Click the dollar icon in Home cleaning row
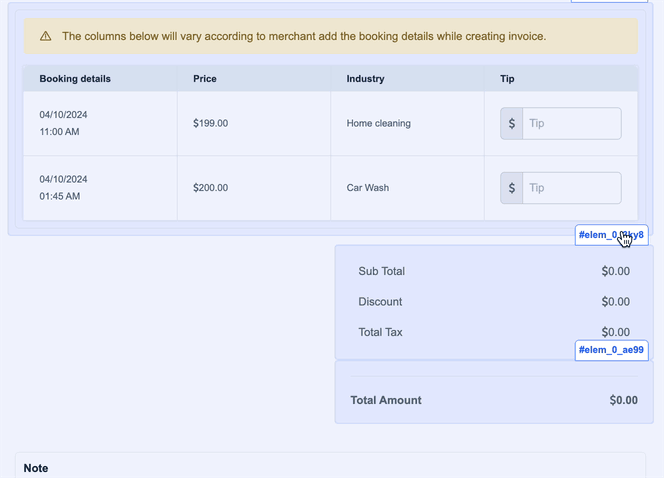Image resolution: width=664 pixels, height=478 pixels. (512, 124)
